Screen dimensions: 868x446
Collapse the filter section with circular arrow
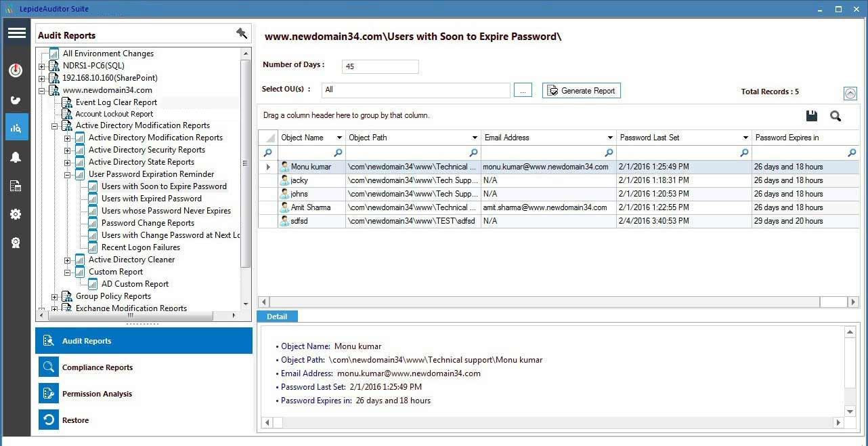pyautogui.click(x=850, y=94)
